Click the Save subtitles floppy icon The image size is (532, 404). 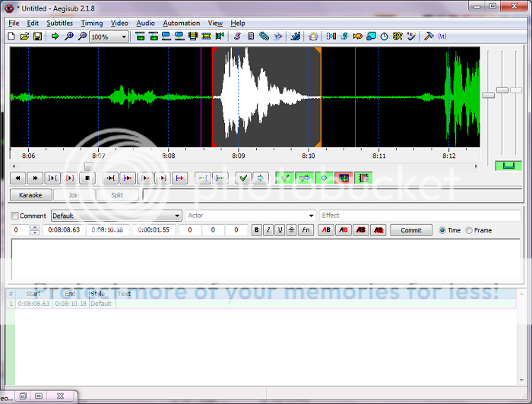(36, 36)
